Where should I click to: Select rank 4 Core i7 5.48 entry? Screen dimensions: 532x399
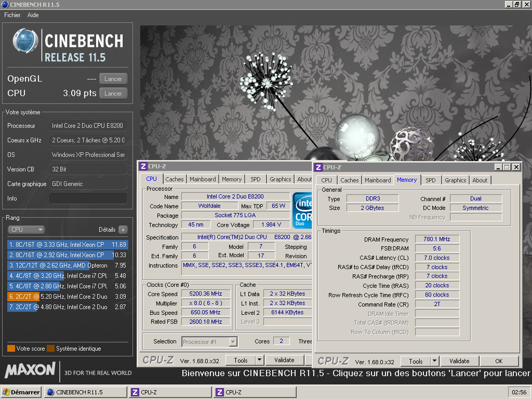click(x=68, y=275)
